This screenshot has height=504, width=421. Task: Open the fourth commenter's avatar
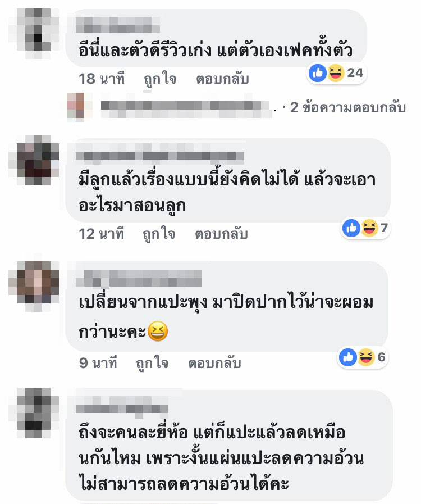34,413
